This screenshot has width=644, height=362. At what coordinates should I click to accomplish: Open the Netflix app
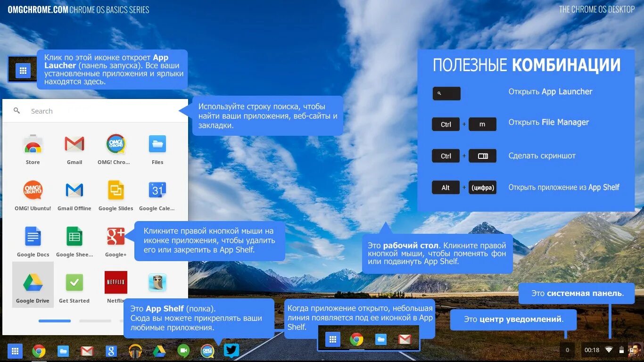[116, 282]
